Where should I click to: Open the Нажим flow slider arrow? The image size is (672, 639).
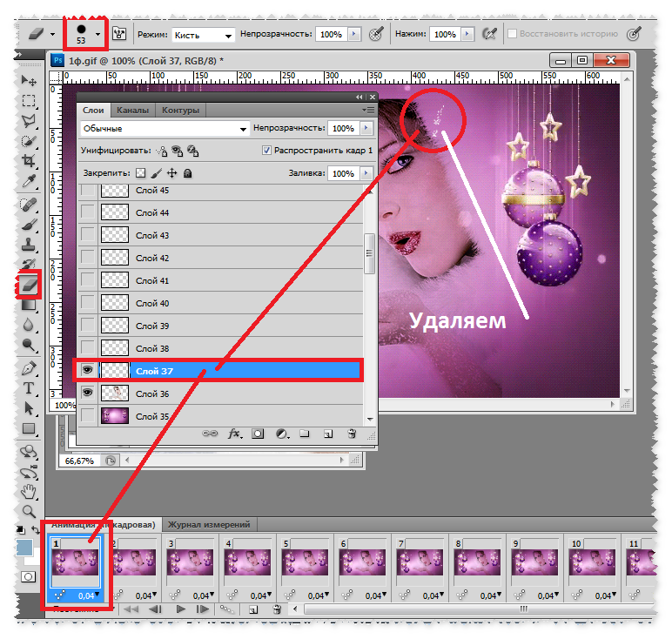tap(468, 34)
